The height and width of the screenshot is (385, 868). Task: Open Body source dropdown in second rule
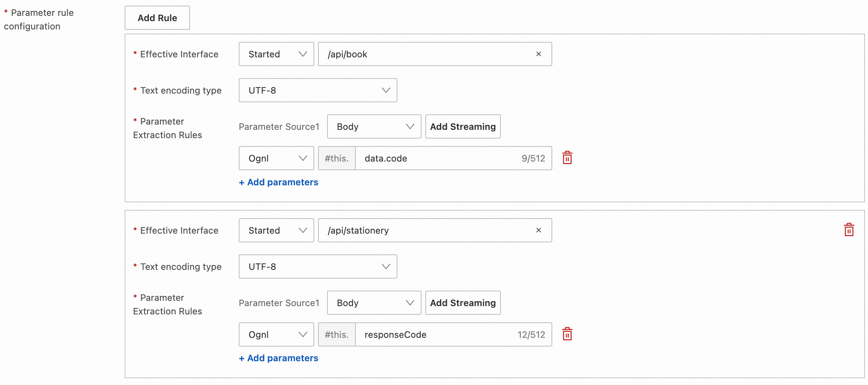[x=374, y=303]
